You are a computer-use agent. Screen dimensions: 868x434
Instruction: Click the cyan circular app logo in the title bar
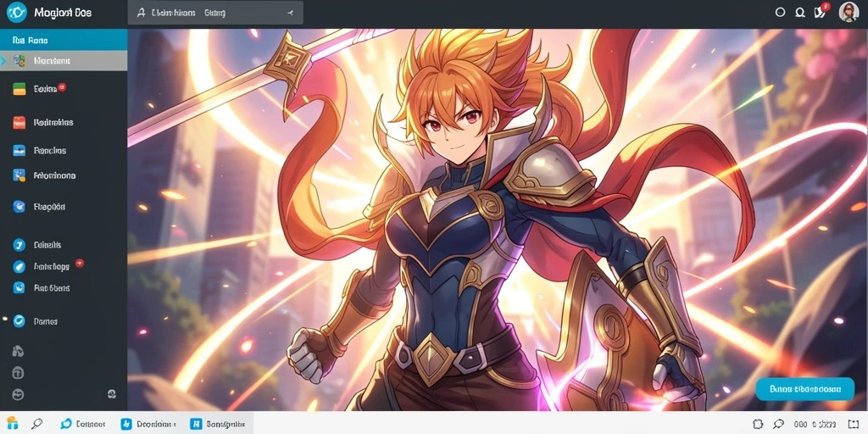[x=16, y=12]
